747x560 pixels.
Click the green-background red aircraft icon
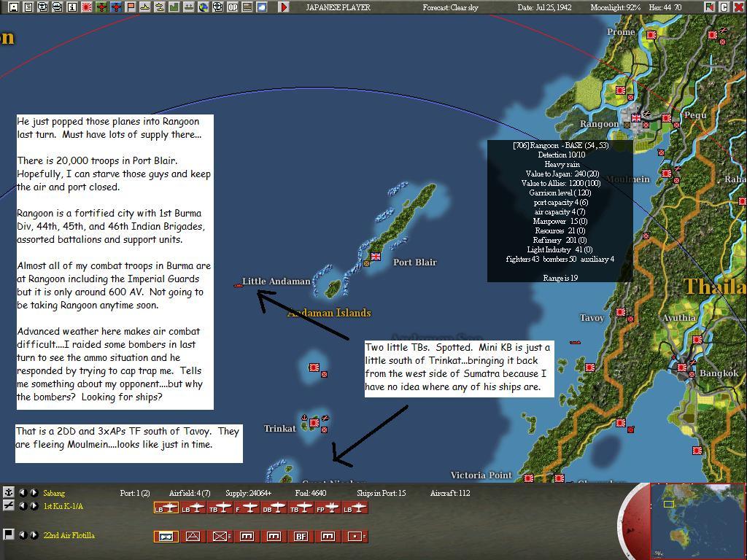coord(101,7)
